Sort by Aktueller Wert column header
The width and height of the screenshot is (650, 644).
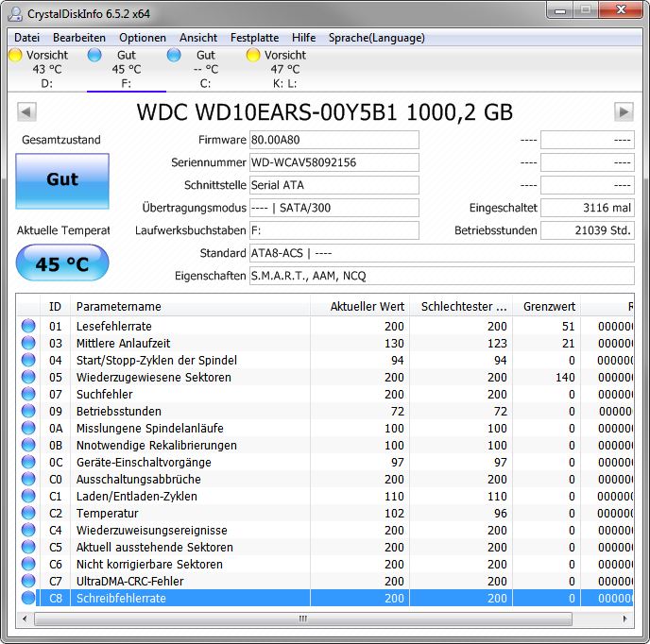click(360, 307)
